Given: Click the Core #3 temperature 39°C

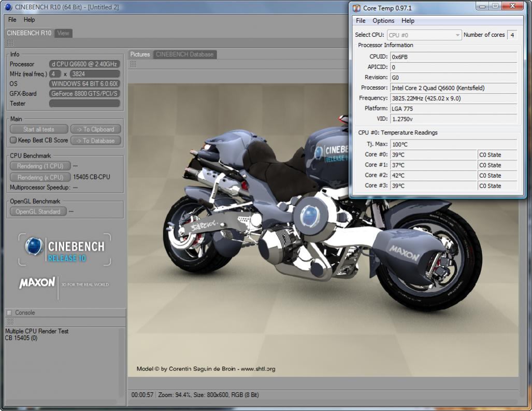Looking at the screenshot, I should [x=434, y=186].
